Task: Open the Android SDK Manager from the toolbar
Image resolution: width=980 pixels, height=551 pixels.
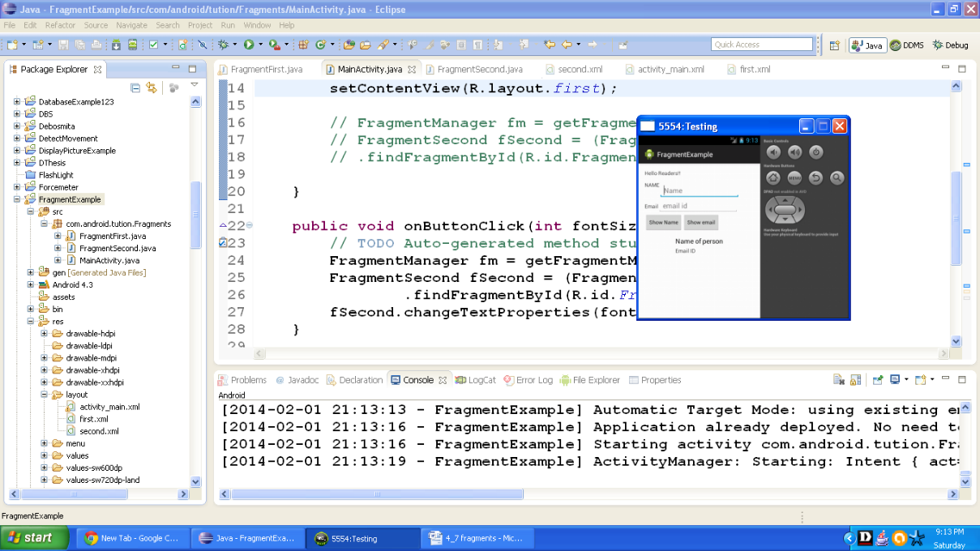Action: tap(116, 45)
